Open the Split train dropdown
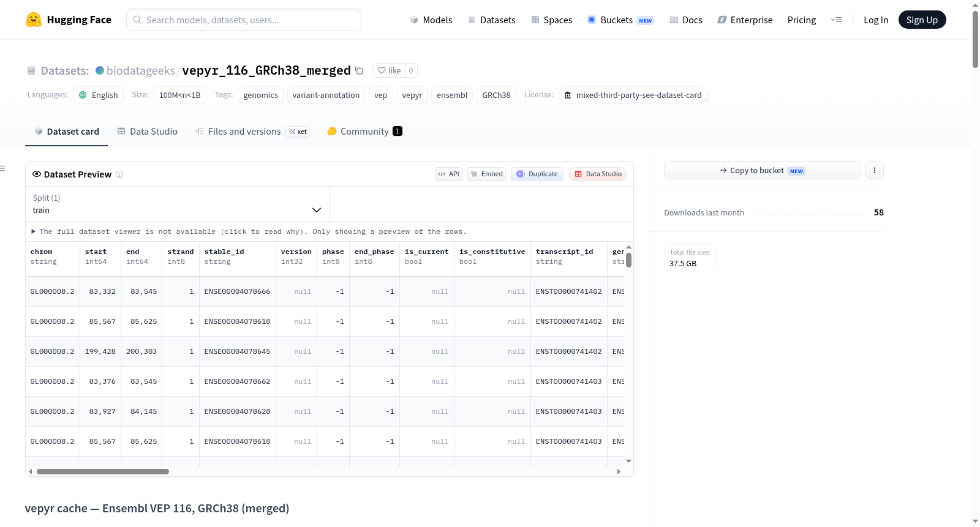This screenshot has width=980, height=527. tap(177, 204)
